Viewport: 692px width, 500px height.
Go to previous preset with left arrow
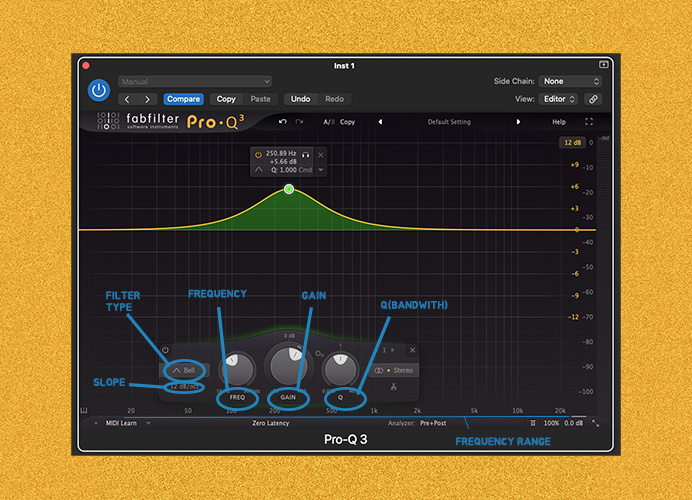coord(127,99)
